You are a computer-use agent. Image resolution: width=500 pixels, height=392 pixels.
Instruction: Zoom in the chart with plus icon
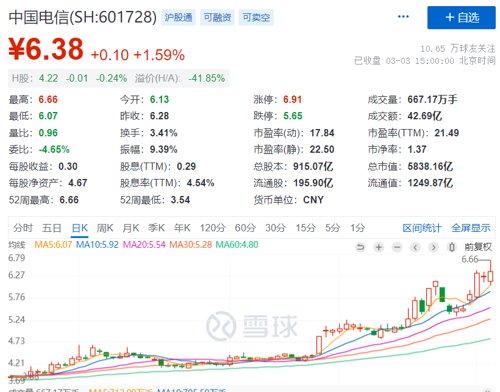tap(379, 247)
